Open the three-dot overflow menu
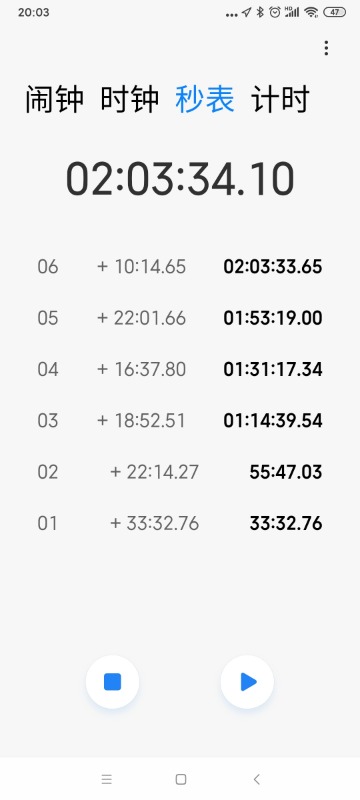This screenshot has width=360, height=800. [326, 48]
